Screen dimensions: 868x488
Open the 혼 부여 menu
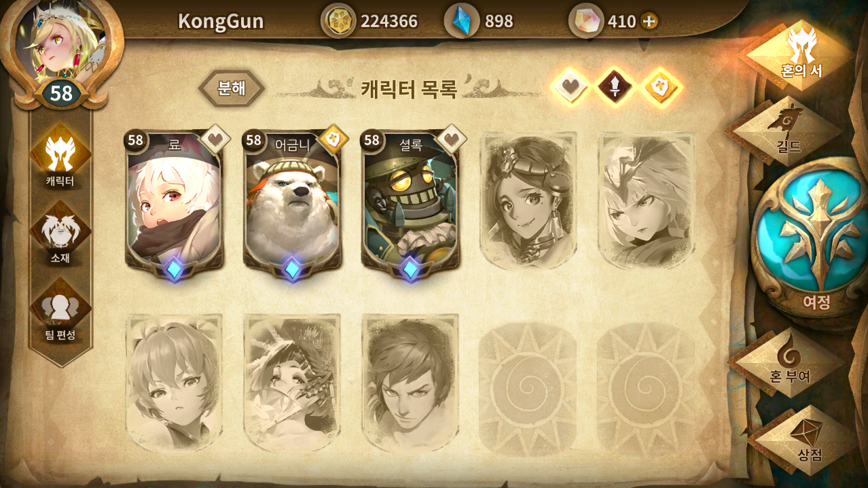[x=788, y=360]
